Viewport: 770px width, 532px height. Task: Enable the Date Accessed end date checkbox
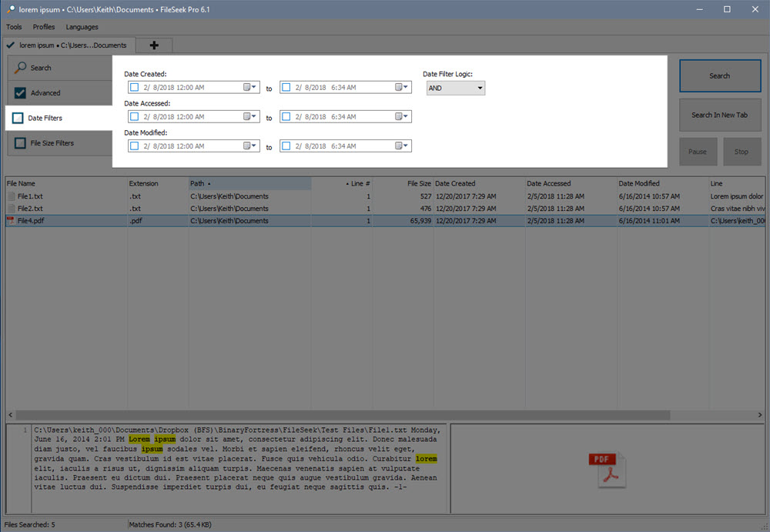pyautogui.click(x=286, y=117)
